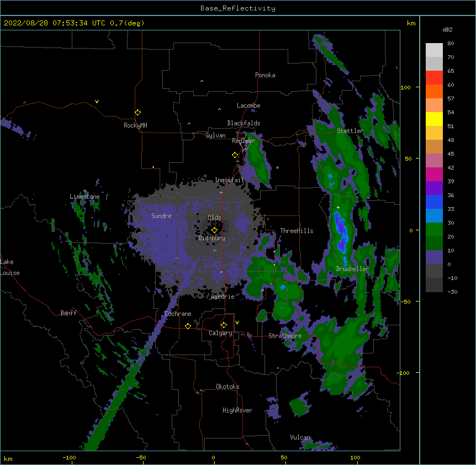Click the -100 tick on bottom axis
This screenshot has width=476, height=465.
[x=69, y=457]
